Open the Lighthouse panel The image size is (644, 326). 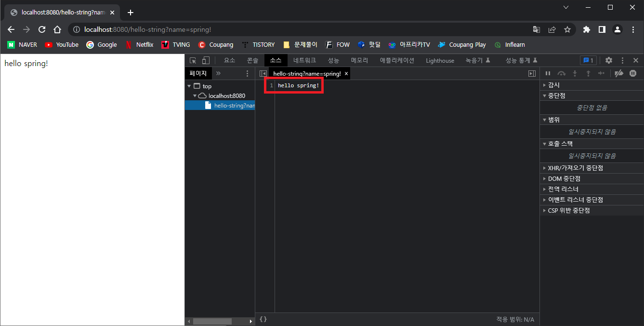point(440,60)
